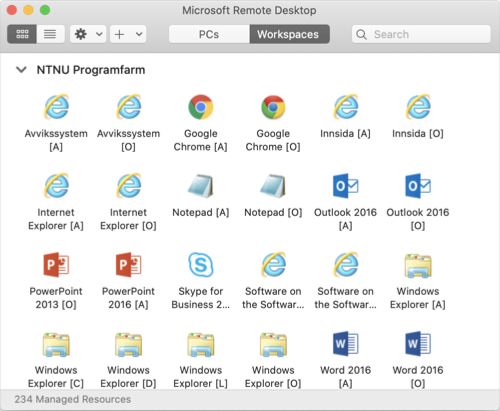Open Google Chrome [A] remote app

click(x=201, y=107)
